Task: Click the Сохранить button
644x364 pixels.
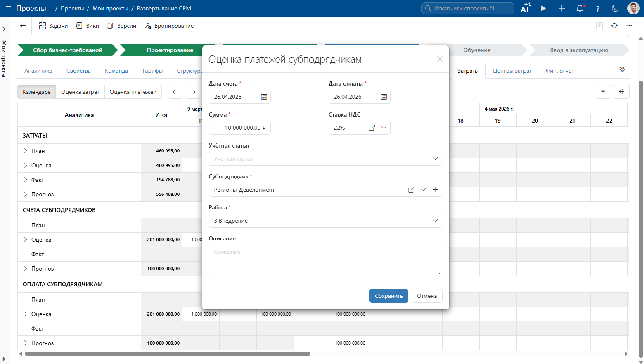Action: [x=388, y=296]
